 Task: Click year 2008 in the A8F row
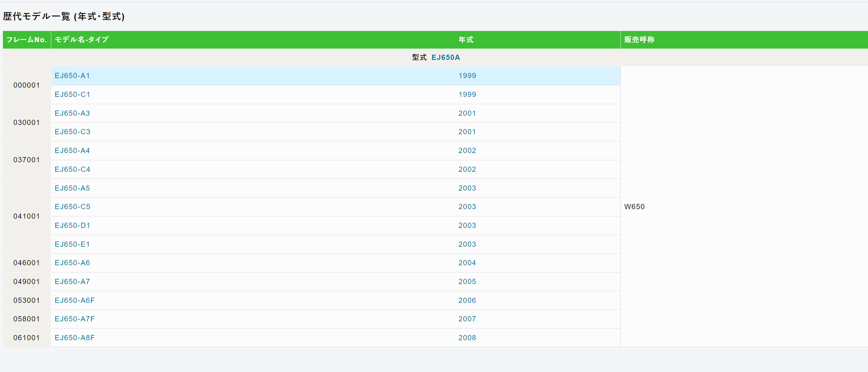click(467, 338)
